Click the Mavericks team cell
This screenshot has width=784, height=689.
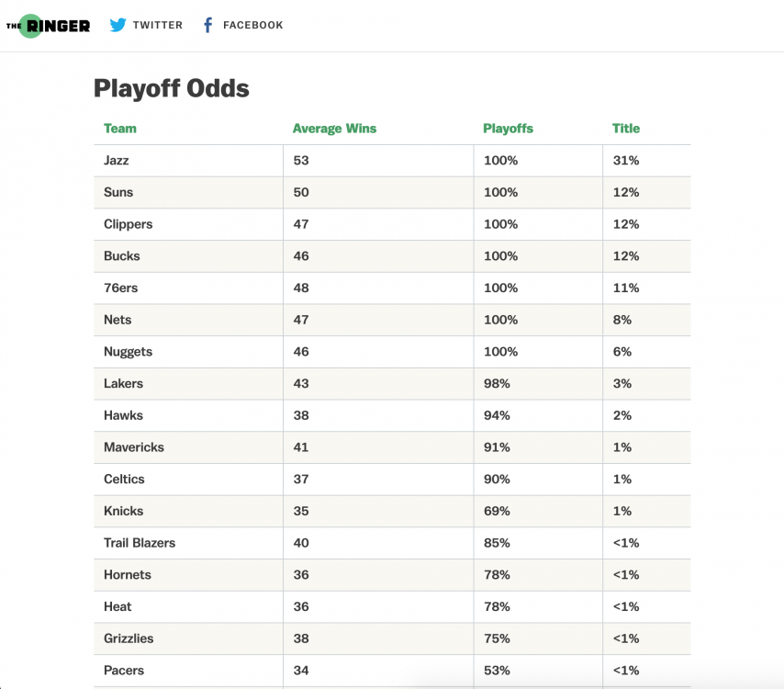click(x=134, y=447)
